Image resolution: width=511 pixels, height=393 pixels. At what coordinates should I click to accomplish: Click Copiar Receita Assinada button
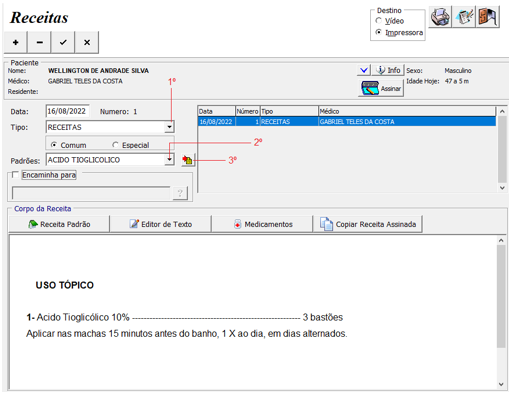tap(368, 224)
